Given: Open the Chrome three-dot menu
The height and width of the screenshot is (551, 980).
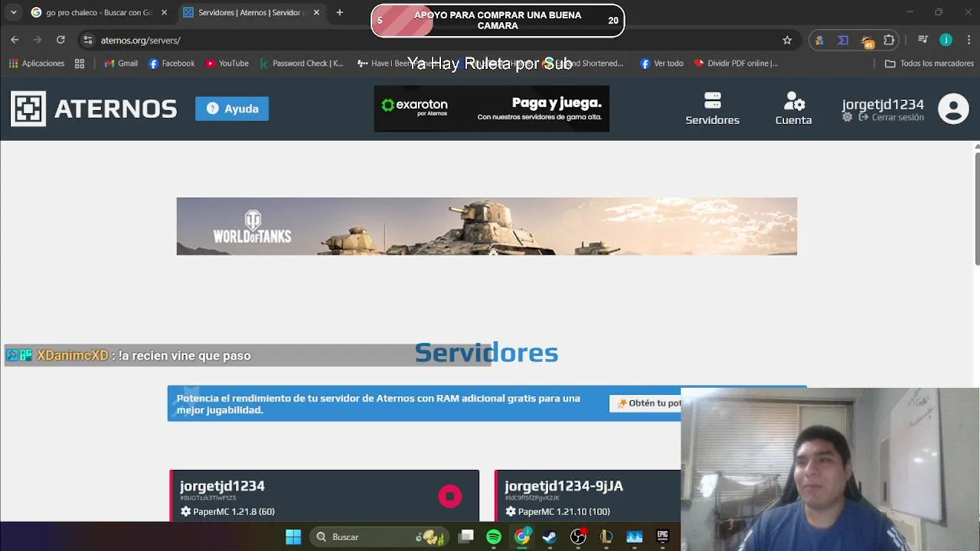Looking at the screenshot, I should click(969, 40).
